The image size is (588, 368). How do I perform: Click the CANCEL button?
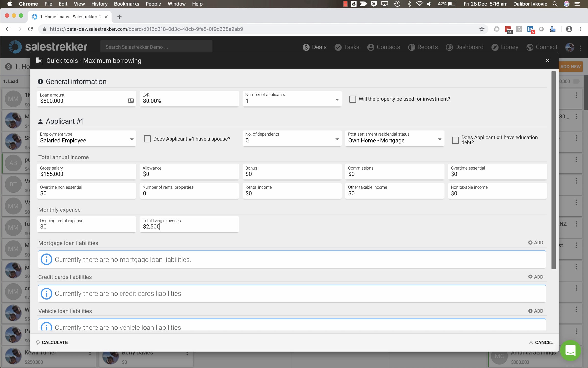click(541, 342)
